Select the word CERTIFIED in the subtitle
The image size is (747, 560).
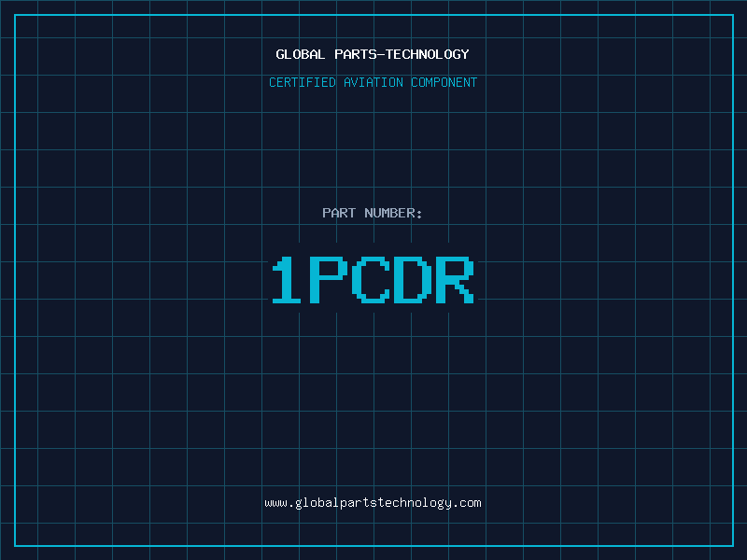pyautogui.click(x=303, y=82)
